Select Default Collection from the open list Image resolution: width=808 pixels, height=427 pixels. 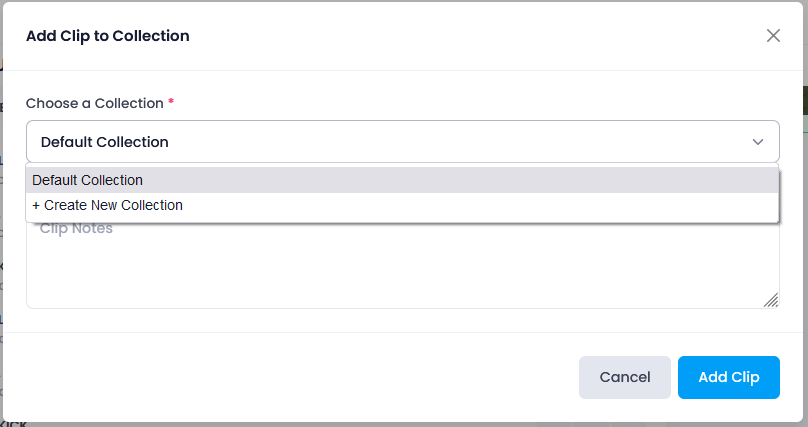click(402, 180)
